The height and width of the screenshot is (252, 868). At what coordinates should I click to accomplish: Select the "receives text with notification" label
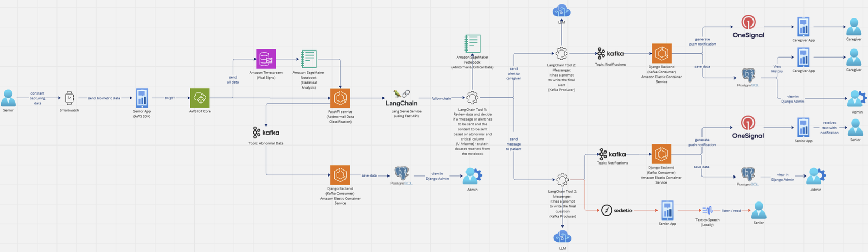coord(829,128)
